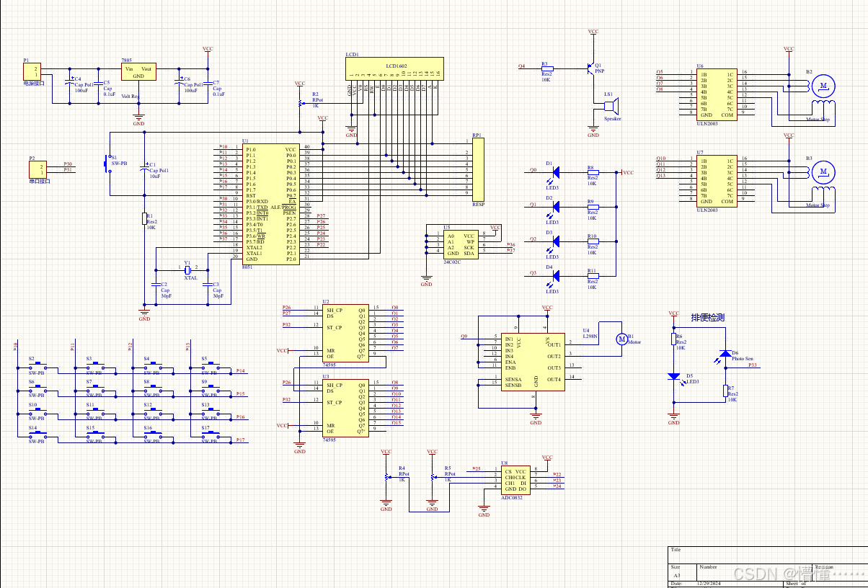Select the LS1 speaker symbol

pyautogui.click(x=610, y=106)
